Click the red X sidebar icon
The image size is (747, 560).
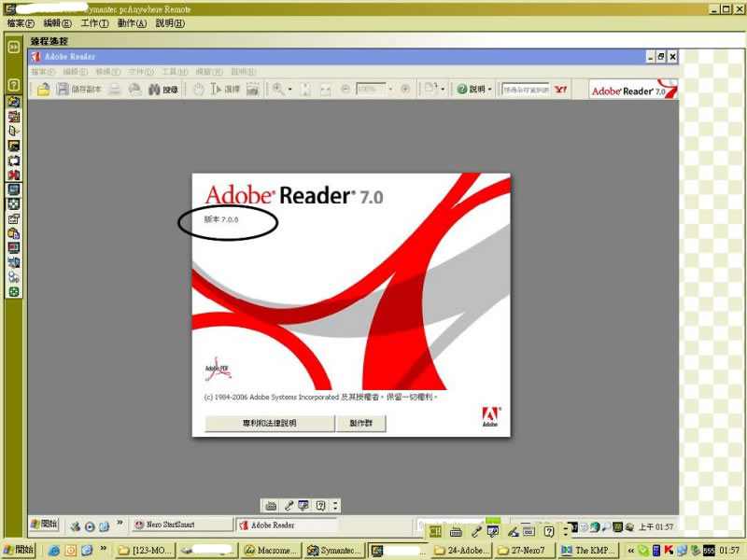(x=14, y=175)
